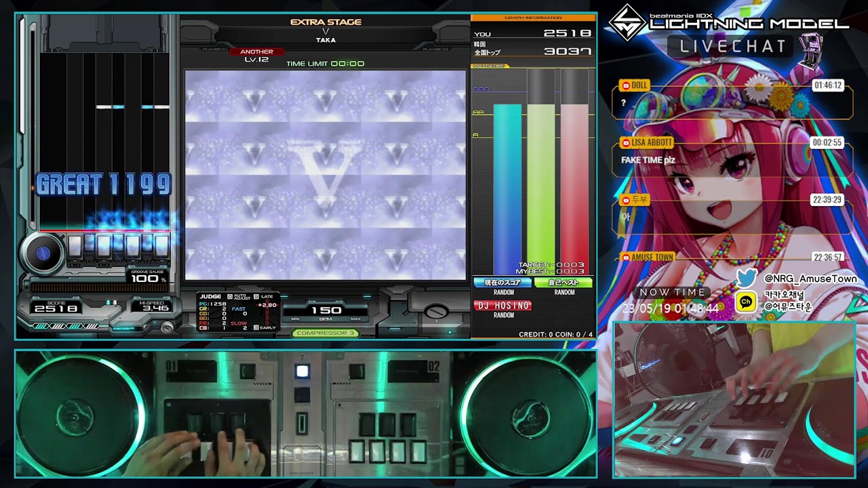Click the chat timestamp 22:39:29

tap(828, 200)
